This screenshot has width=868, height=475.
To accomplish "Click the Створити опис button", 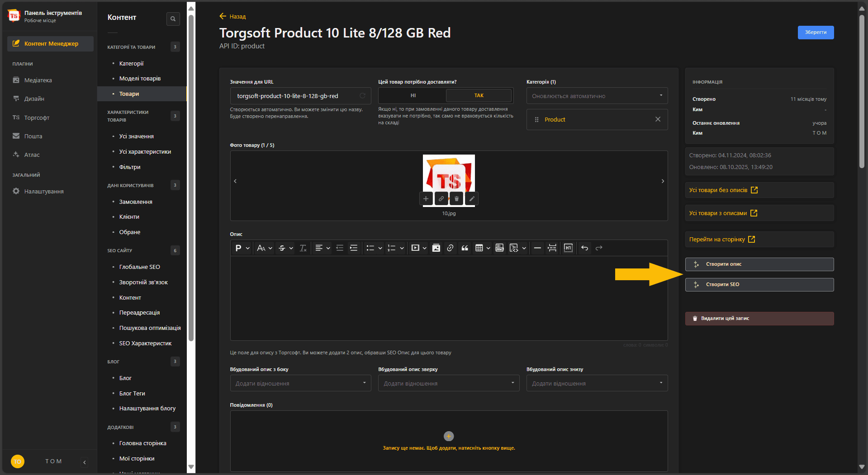I will [759, 264].
